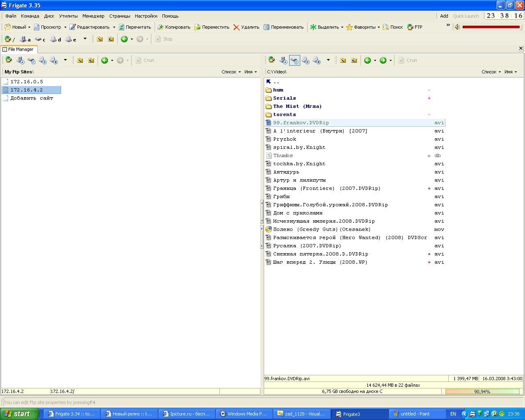Open the Утилиты menu
This screenshot has height=420, width=525.
pyautogui.click(x=68, y=16)
